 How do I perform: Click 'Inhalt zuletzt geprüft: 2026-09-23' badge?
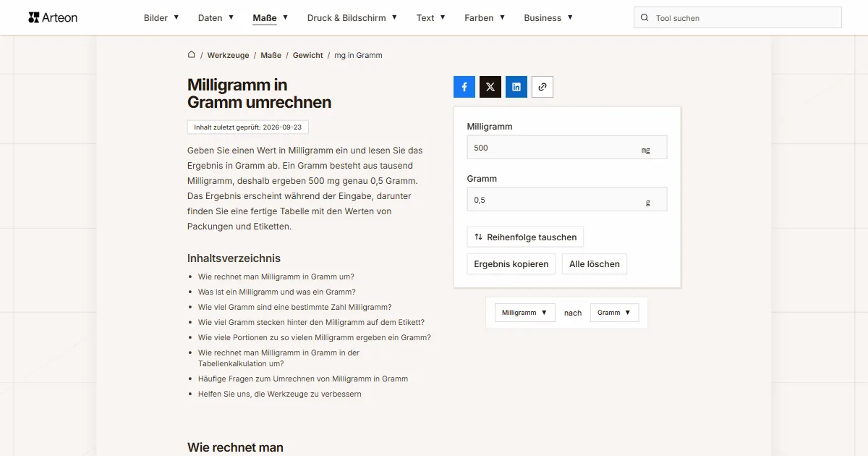coord(248,127)
